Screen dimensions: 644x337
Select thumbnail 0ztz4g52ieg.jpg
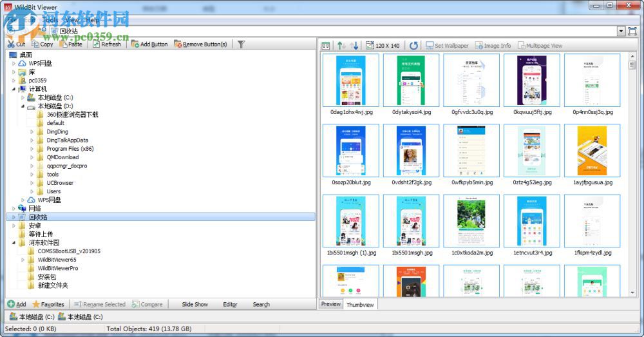[532, 151]
